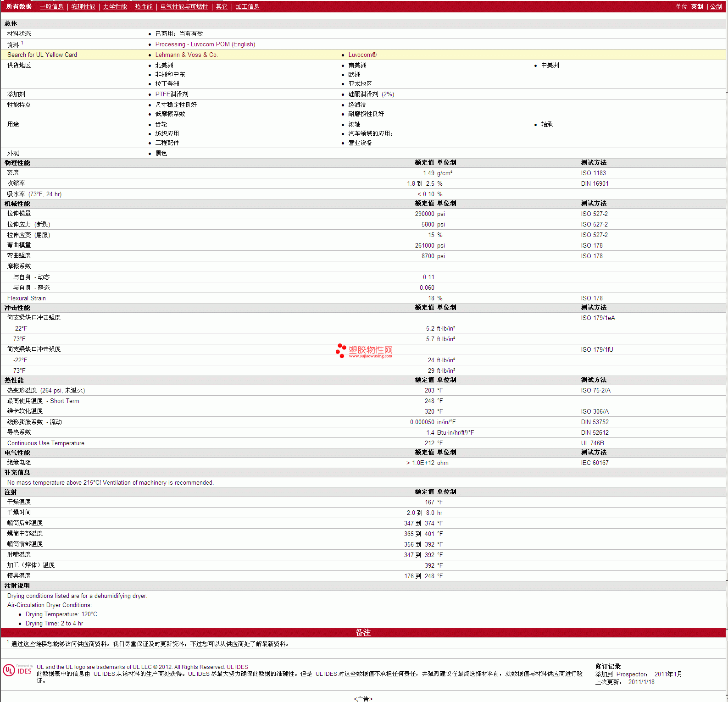Click the 北美洲 supply region entry
This screenshot has height=702, width=728.
click(x=164, y=65)
